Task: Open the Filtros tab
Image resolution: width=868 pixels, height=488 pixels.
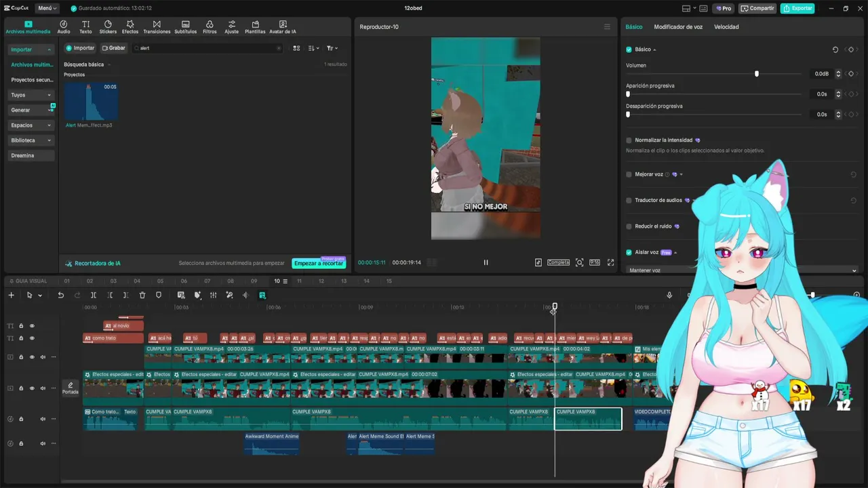Action: pos(210,27)
